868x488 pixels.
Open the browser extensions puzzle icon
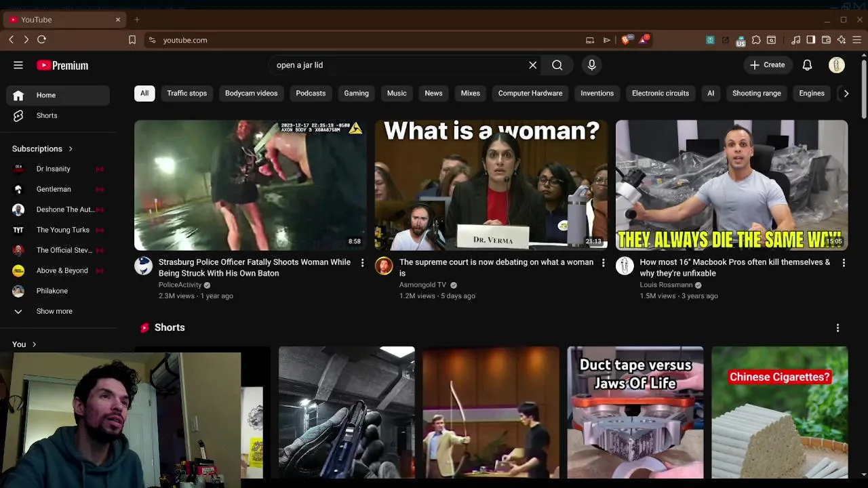pos(756,40)
